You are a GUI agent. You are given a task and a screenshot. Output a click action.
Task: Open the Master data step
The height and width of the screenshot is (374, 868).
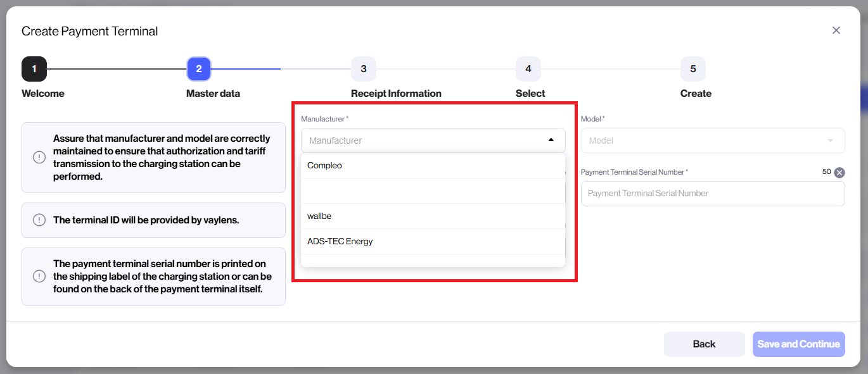[199, 69]
